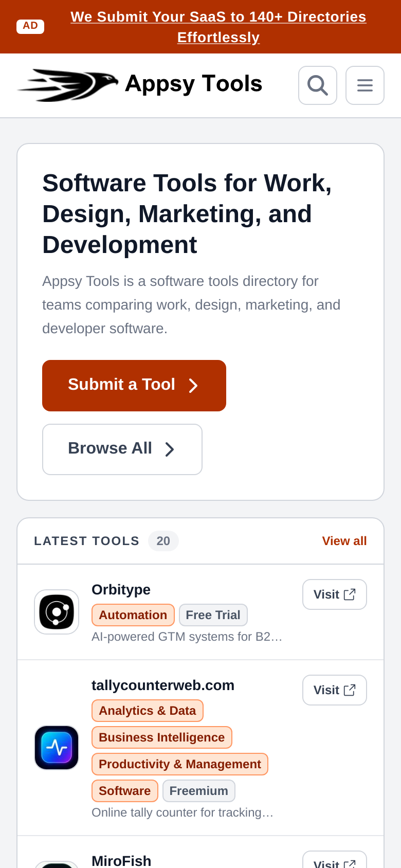Click the 'Online tally counter for tracking' description
Viewport: 401px width, 868px height.
tap(183, 812)
